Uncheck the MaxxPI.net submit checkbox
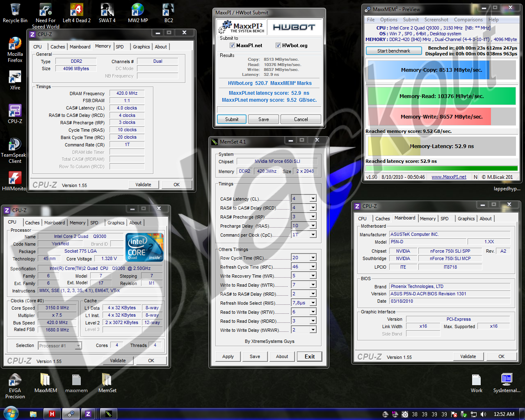Screen dimensions: 525x420 coord(232,46)
